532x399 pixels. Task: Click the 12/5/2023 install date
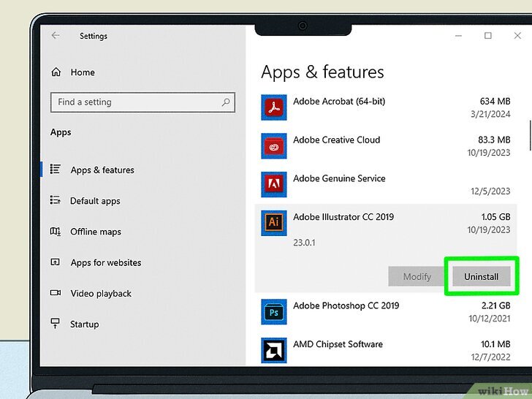coord(490,191)
